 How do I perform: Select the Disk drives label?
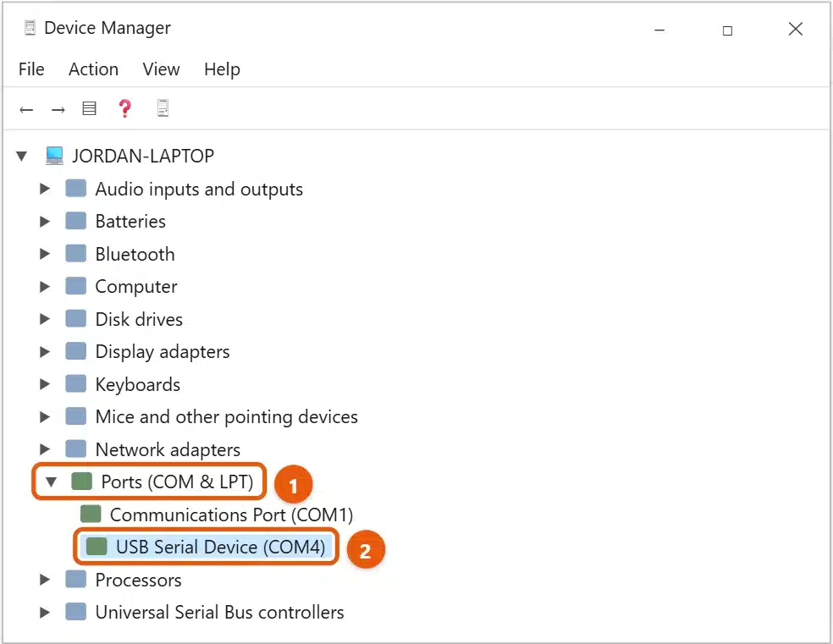click(139, 319)
